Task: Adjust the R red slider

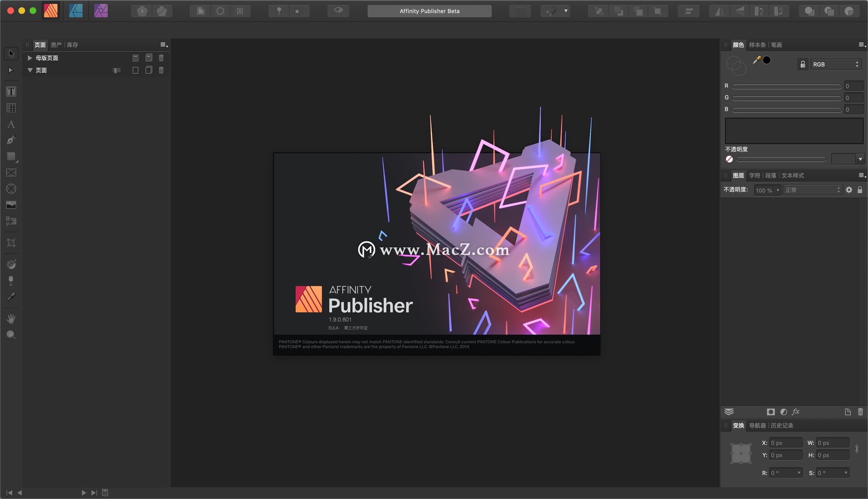Action: click(x=787, y=86)
